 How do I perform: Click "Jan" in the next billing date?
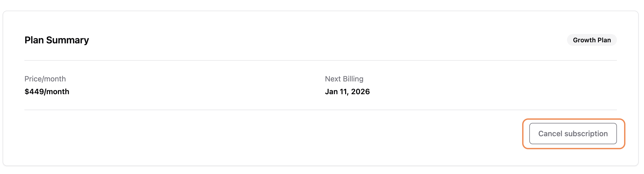pyautogui.click(x=331, y=92)
